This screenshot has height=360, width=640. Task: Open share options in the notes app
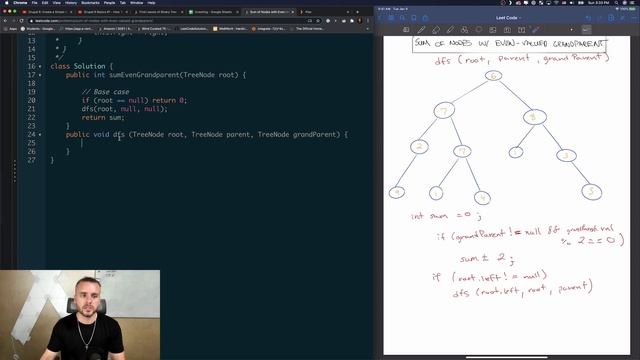[x=425, y=18]
